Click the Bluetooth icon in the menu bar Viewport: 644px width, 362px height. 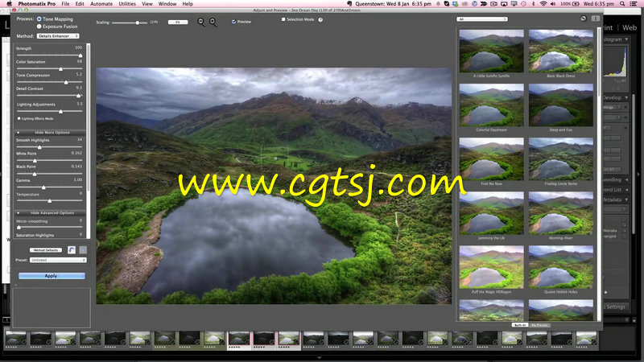534,4
